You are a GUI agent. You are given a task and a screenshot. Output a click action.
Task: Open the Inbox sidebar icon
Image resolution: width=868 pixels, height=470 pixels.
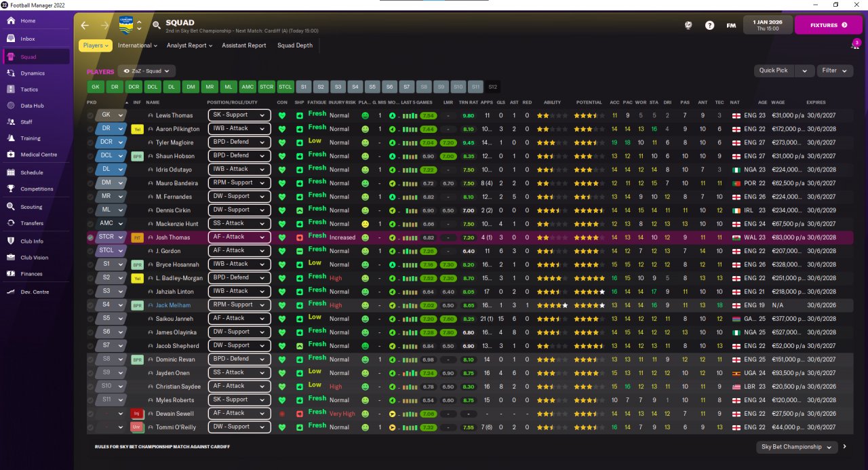click(11, 39)
